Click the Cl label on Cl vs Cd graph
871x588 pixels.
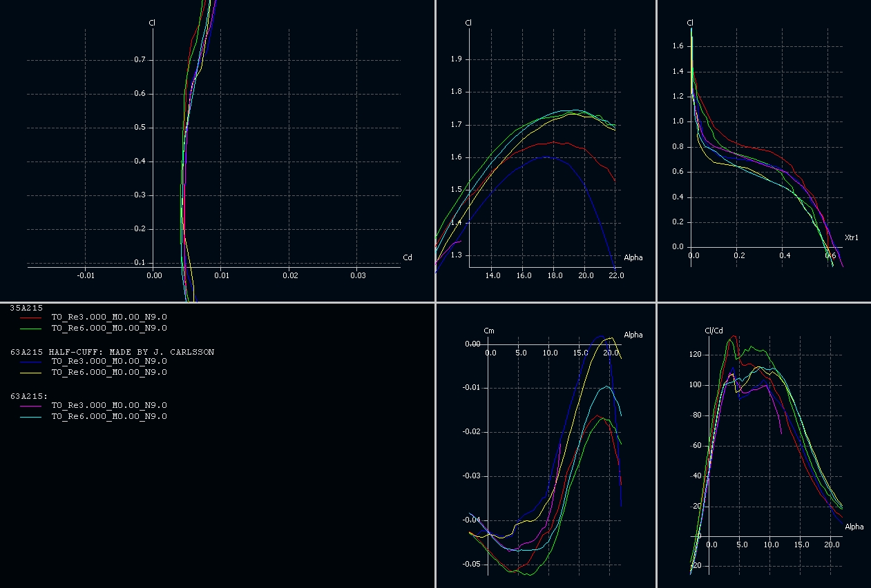click(152, 23)
